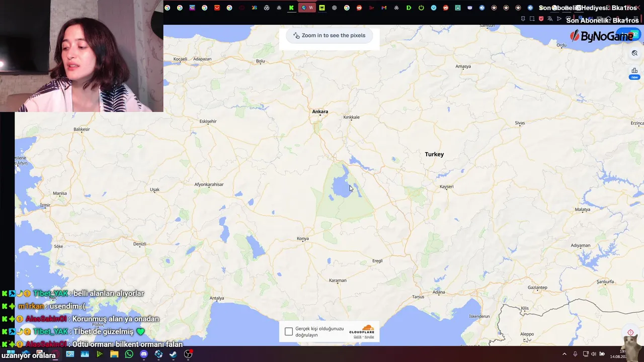Image resolution: width=644 pixels, height=362 pixels.
Task: Expand the system tray hidden icons chevron
Action: coord(564,354)
